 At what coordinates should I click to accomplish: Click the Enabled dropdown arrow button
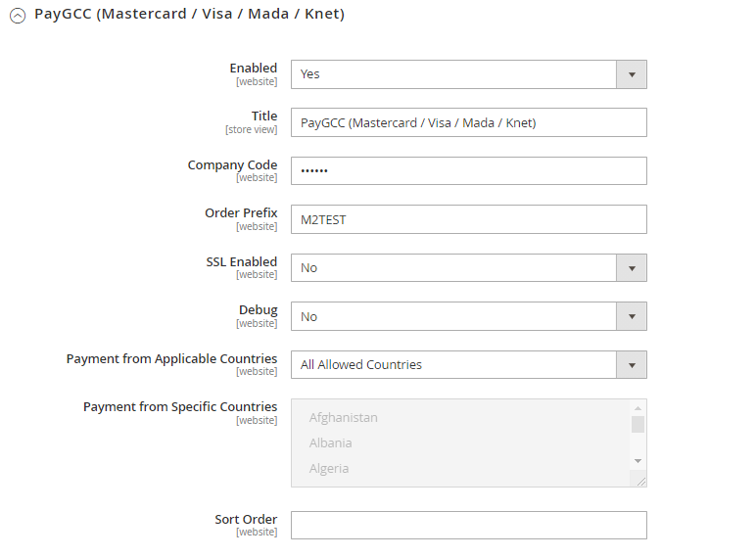click(632, 74)
